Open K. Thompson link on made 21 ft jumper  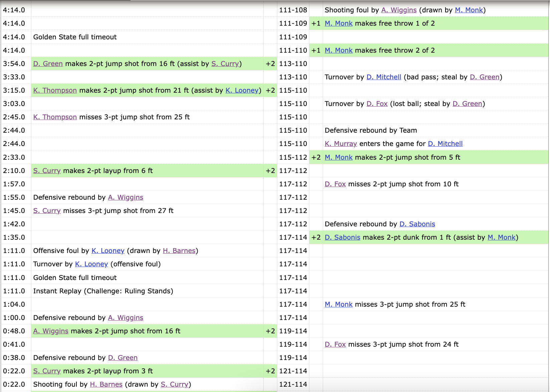tap(55, 90)
